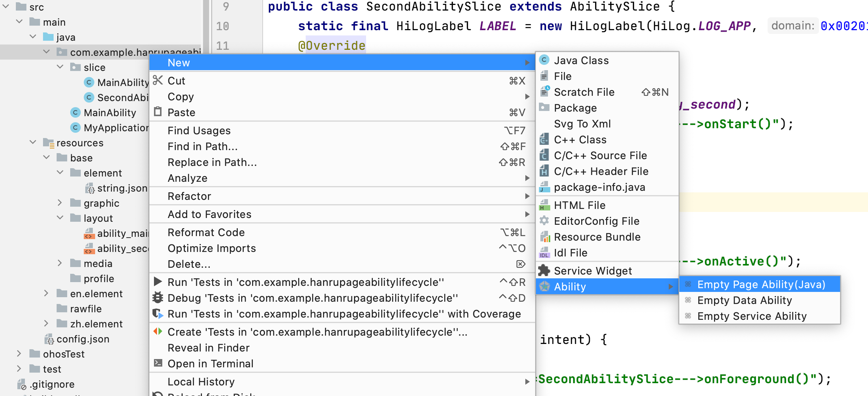The width and height of the screenshot is (868, 396).
Task: Select MyApplication class in tree
Action: (116, 128)
